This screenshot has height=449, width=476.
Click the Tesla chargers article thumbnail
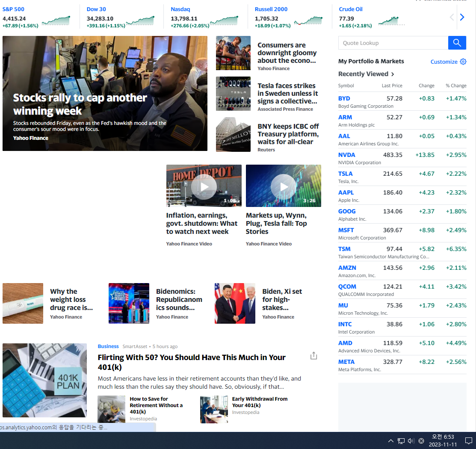click(x=233, y=94)
